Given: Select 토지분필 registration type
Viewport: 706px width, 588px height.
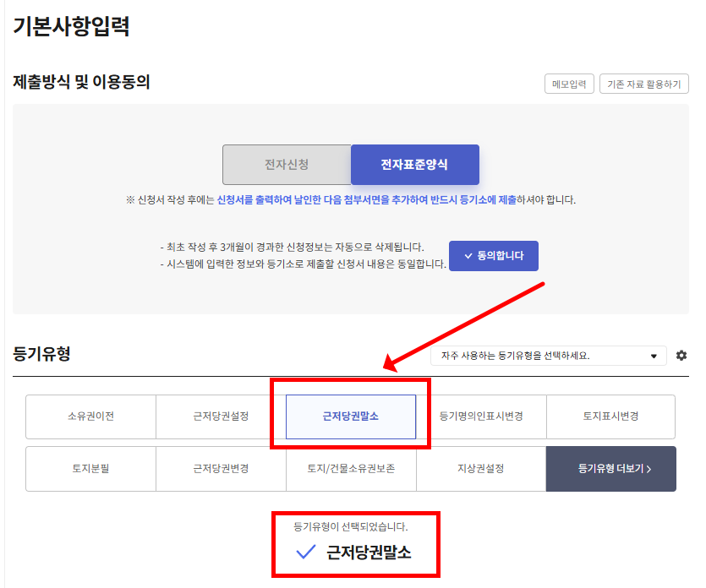Looking at the screenshot, I should (x=90, y=469).
